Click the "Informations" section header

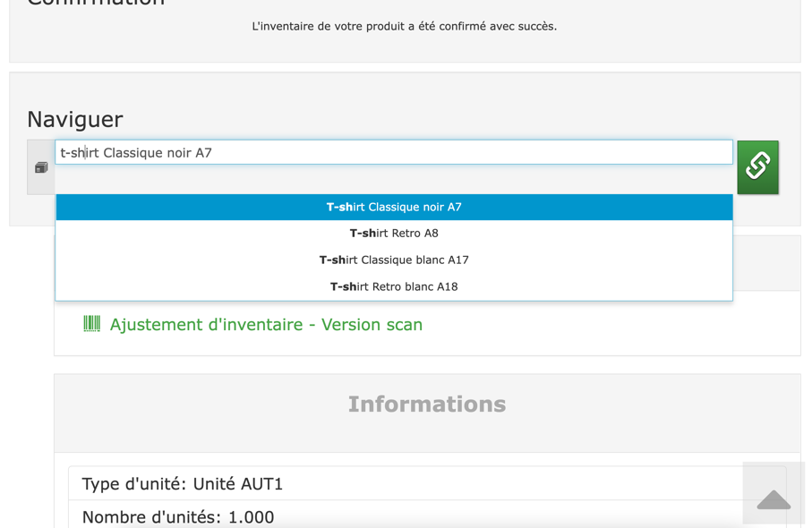coord(427,405)
